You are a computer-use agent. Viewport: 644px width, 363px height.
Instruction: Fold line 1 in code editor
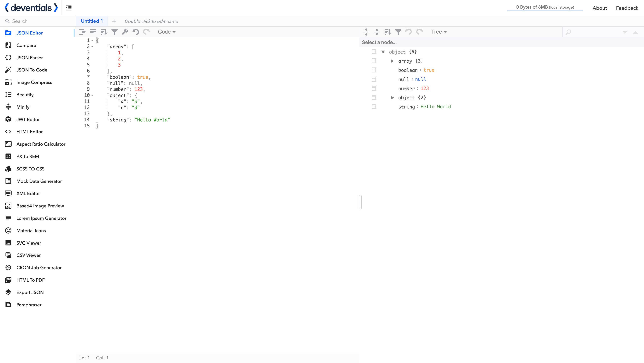tap(92, 40)
